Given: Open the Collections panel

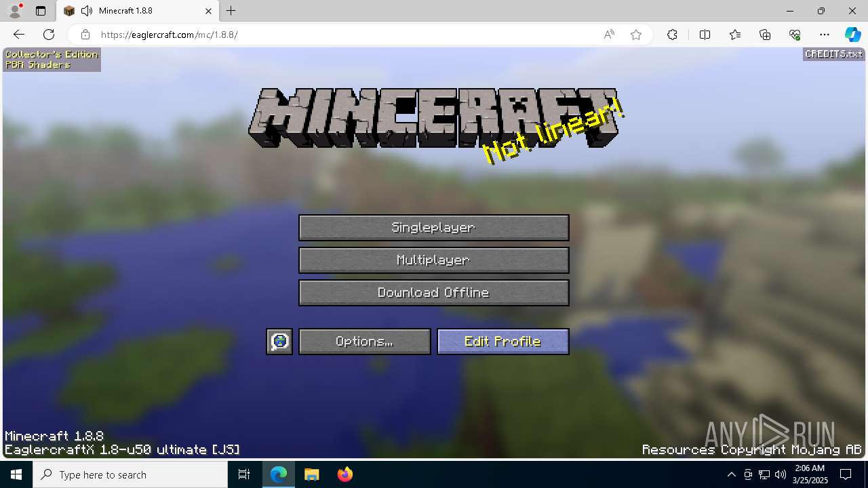Looking at the screenshot, I should click(765, 35).
